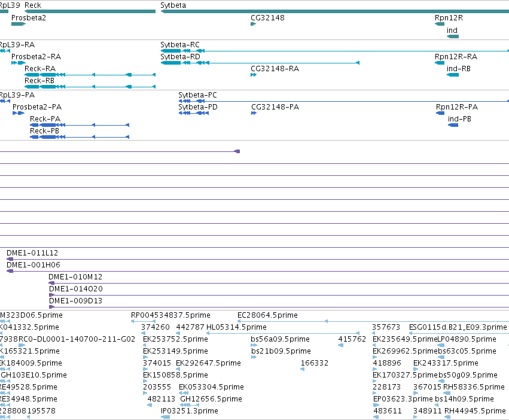Select the RH44945.5prime EST label

click(476, 411)
